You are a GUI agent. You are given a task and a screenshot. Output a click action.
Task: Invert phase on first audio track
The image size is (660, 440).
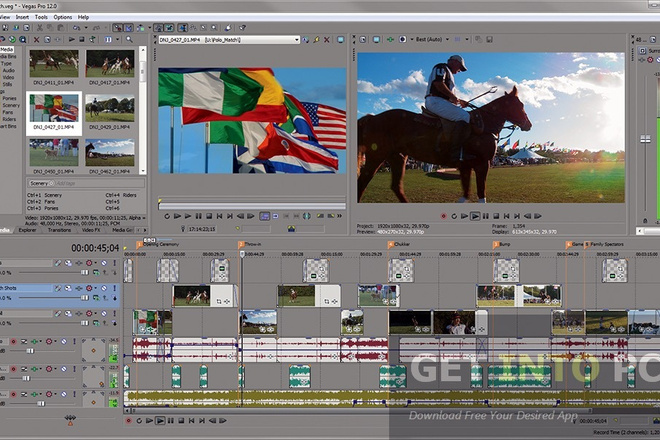[x=24, y=341]
